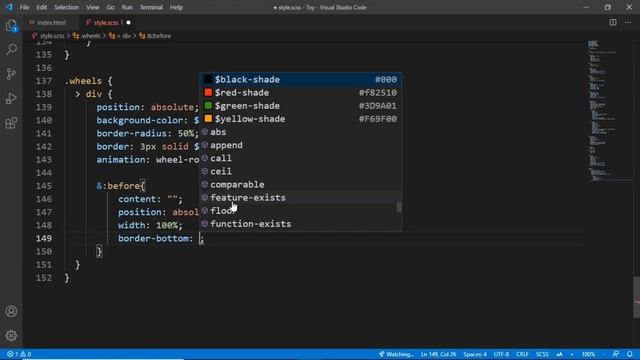The height and width of the screenshot is (360, 640).
Task: Click the VS Code logo icon
Action: pyautogui.click(x=9, y=7)
